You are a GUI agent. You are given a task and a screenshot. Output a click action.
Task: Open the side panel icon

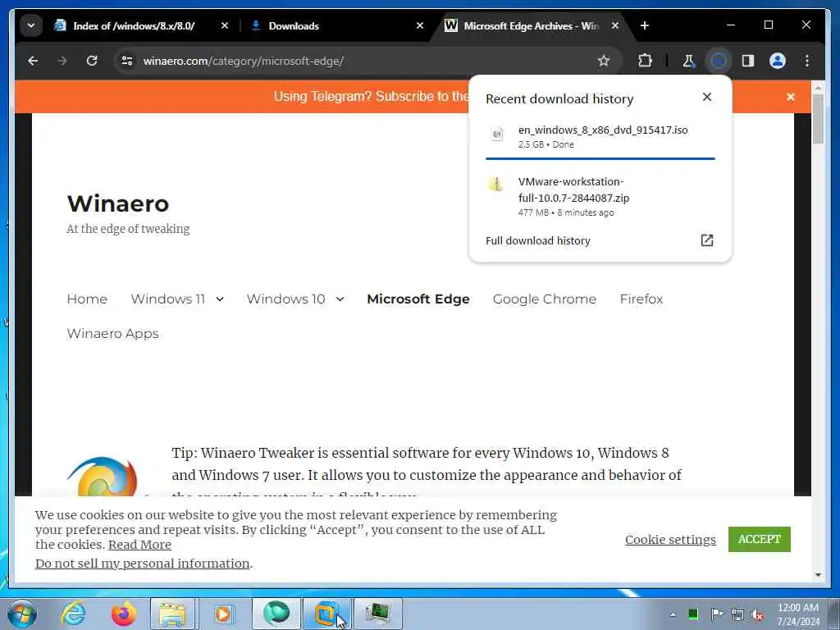[x=748, y=61]
